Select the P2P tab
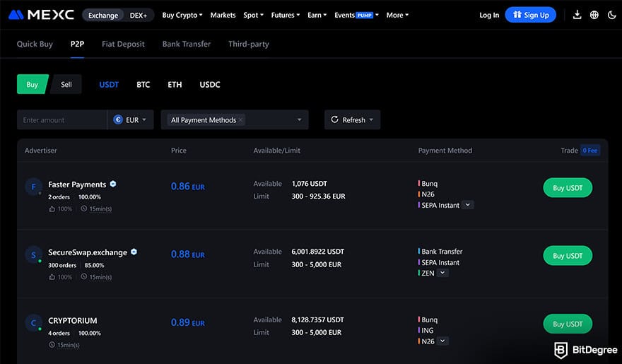The height and width of the screenshot is (364, 622). (77, 44)
